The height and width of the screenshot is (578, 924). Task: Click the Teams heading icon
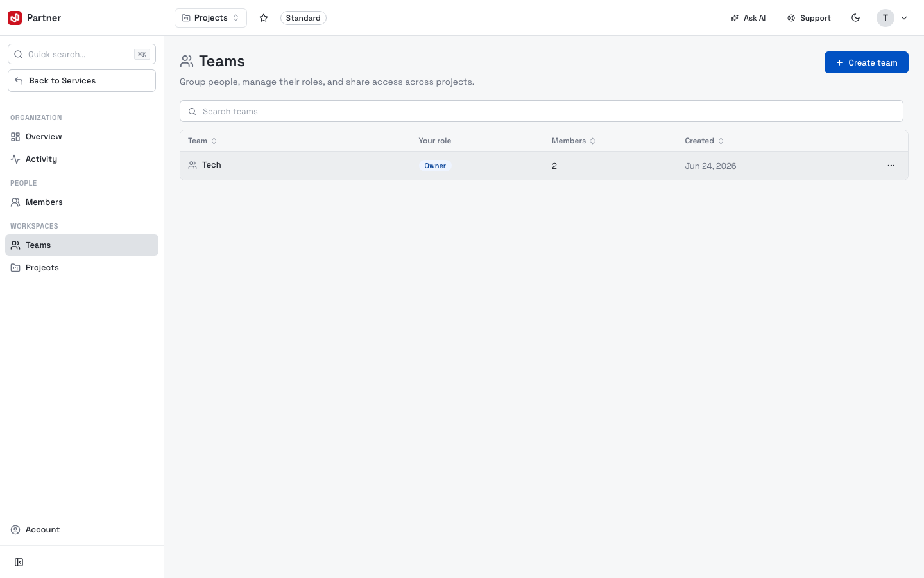(x=187, y=61)
